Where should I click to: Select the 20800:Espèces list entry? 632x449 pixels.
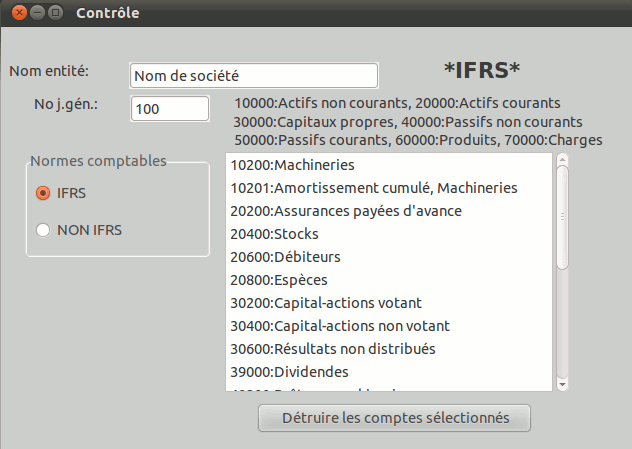pyautogui.click(x=278, y=280)
